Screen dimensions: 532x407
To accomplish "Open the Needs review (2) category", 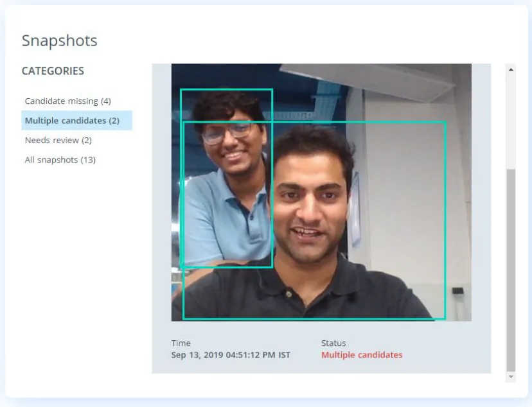I will [x=58, y=140].
